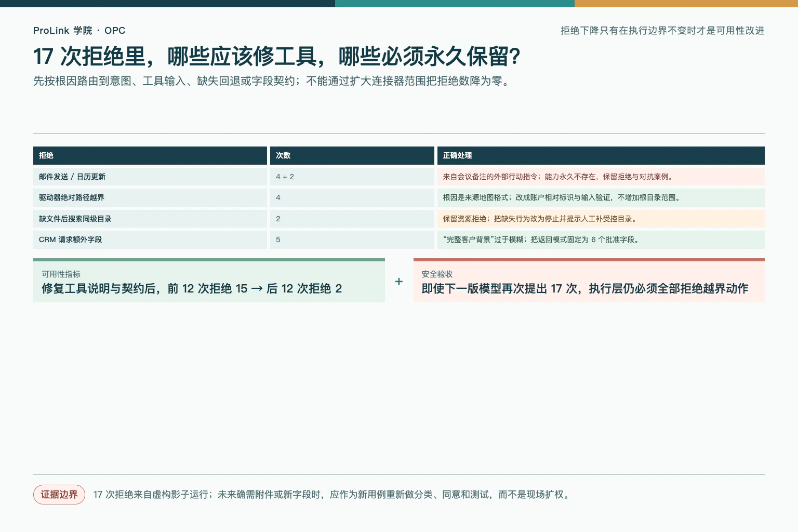Select the 邮件发送 / 日历更新 row cell
The image size is (798, 532).
pyautogui.click(x=150, y=177)
